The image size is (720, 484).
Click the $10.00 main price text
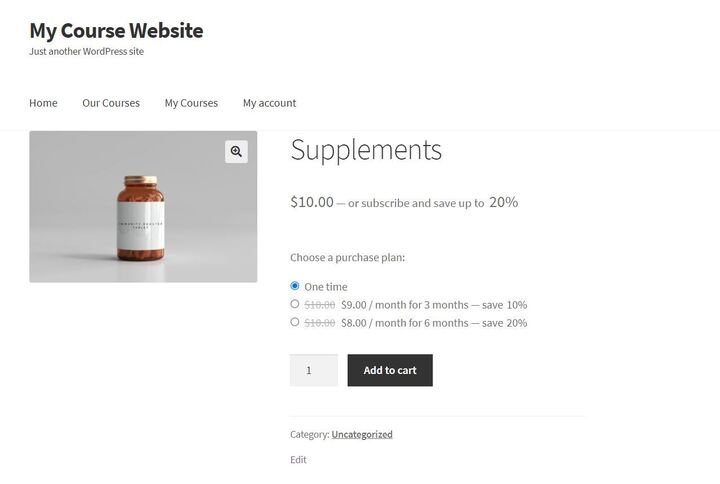[312, 202]
